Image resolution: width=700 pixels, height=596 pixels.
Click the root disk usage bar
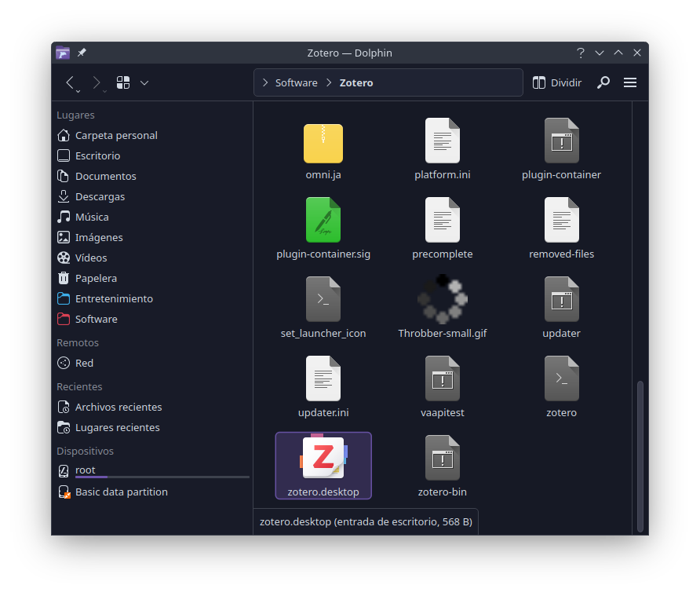[162, 477]
